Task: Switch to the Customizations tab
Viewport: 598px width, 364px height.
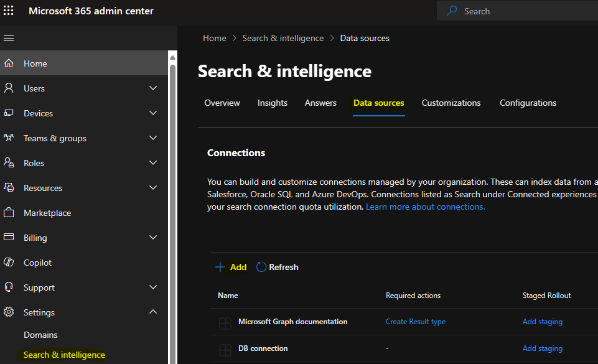Action: [451, 103]
